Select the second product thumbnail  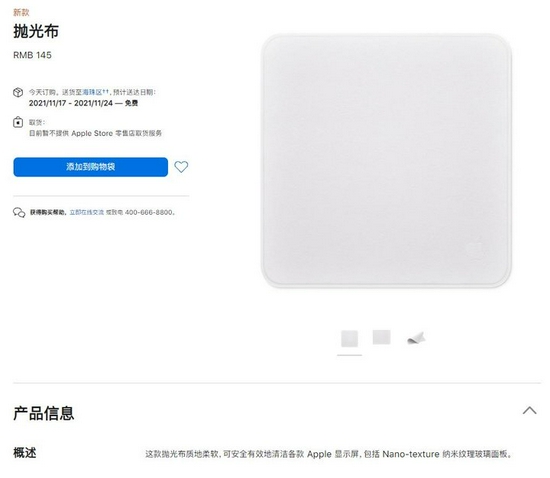click(x=381, y=337)
